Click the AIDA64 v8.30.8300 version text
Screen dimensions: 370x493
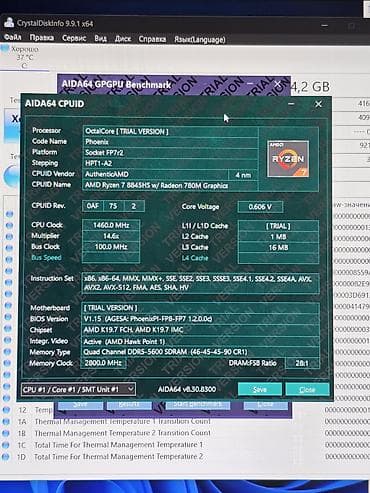(187, 389)
